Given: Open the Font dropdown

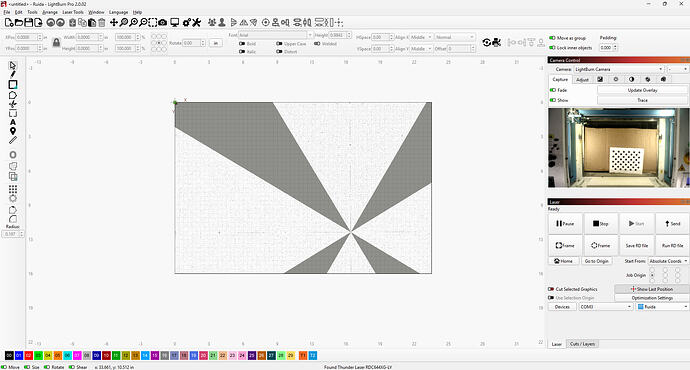Looking at the screenshot, I should pos(275,35).
